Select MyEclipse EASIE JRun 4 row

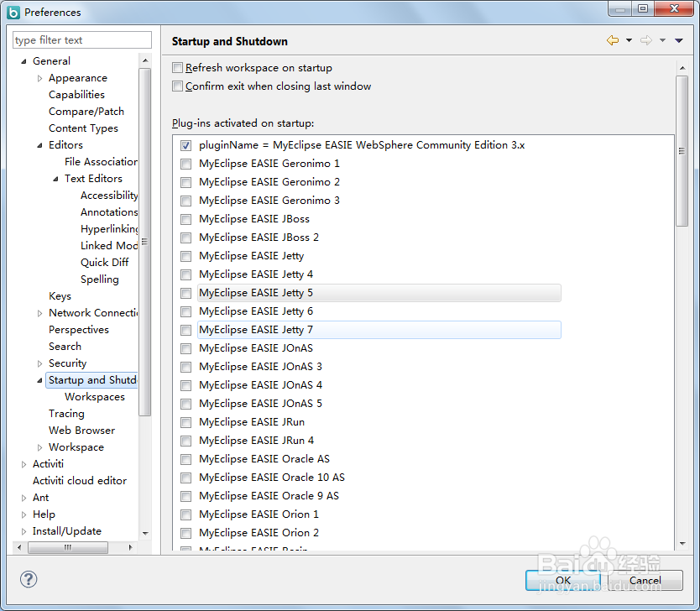(256, 441)
